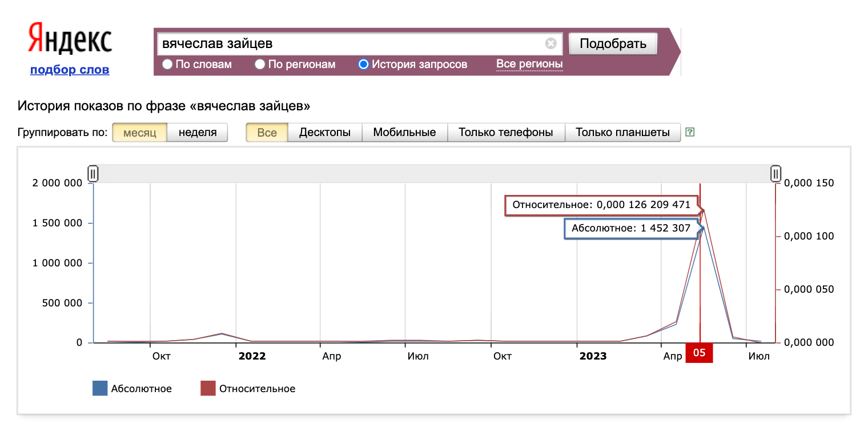Grab the right range slider handle
868x439 pixels.
tap(775, 173)
